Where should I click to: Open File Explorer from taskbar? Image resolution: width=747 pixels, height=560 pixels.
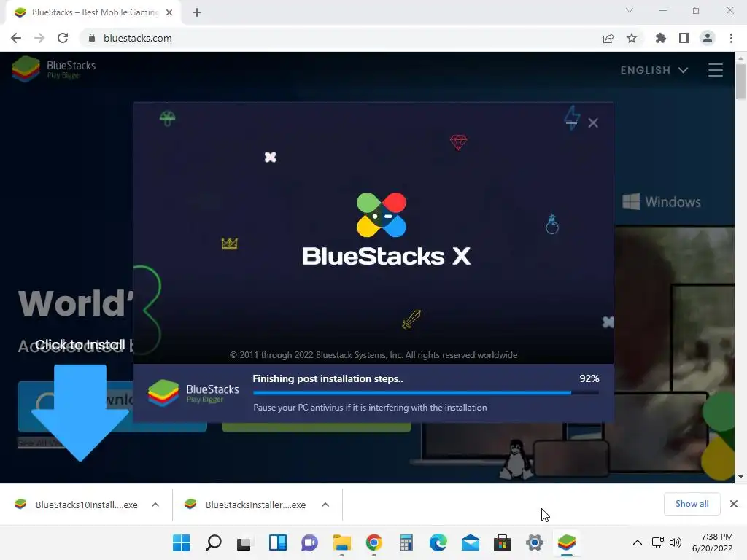pos(341,542)
